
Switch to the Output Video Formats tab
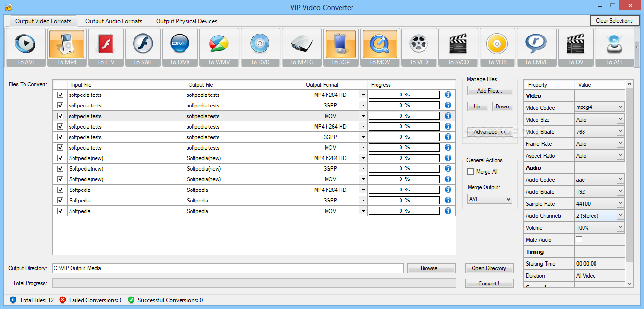click(x=43, y=21)
